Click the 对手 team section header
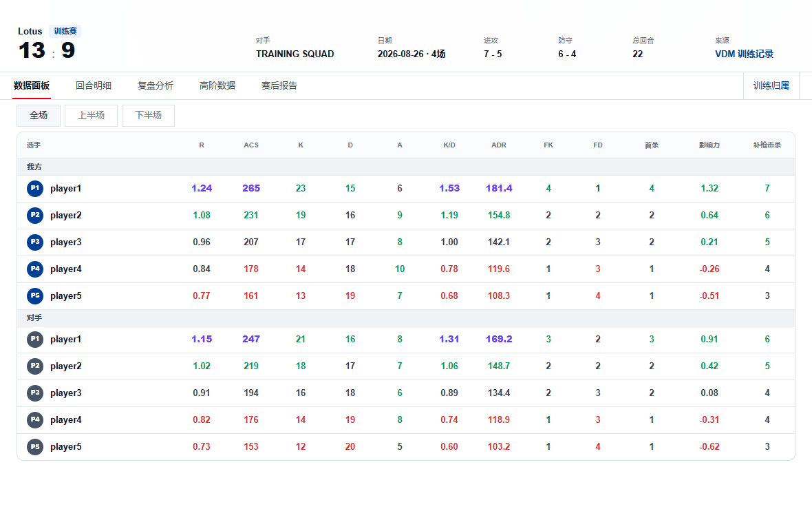Image resolution: width=812 pixels, height=509 pixels. tap(406, 318)
